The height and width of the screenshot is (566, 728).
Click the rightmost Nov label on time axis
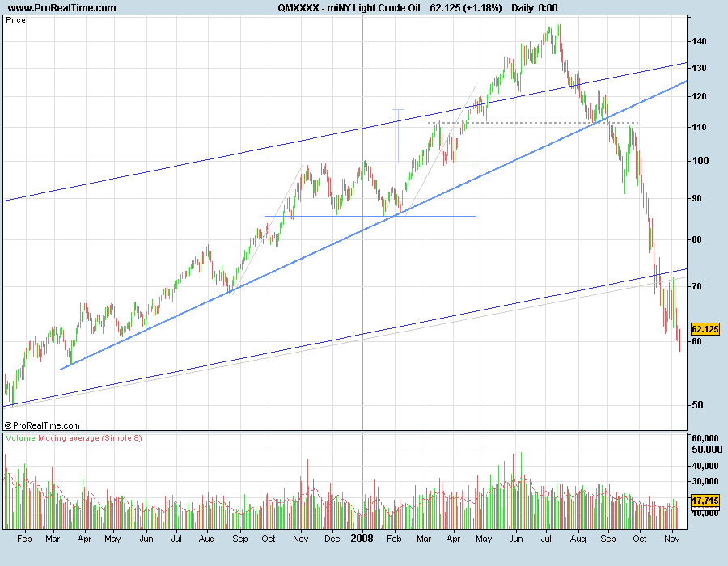[672, 539]
